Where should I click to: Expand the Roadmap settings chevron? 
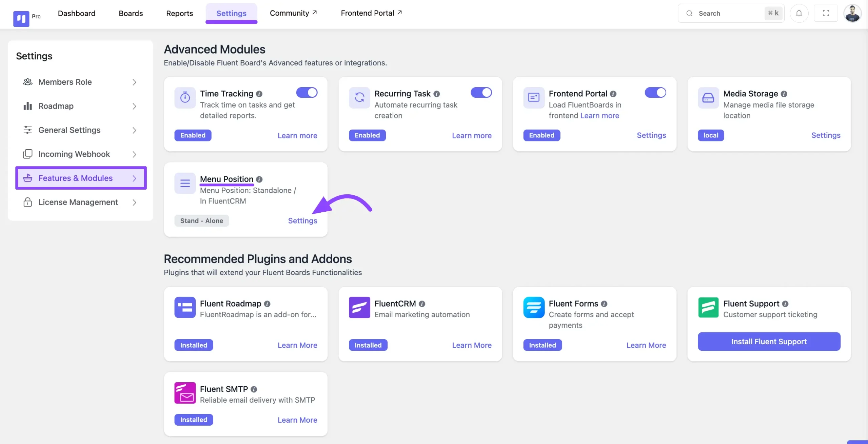coord(135,107)
